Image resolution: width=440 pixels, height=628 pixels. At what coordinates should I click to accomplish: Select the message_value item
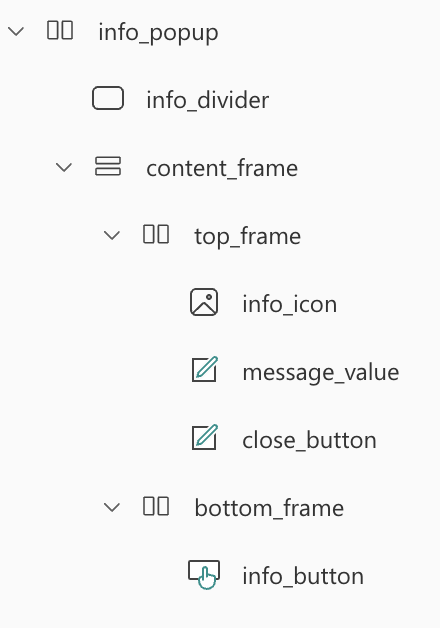[x=321, y=373]
